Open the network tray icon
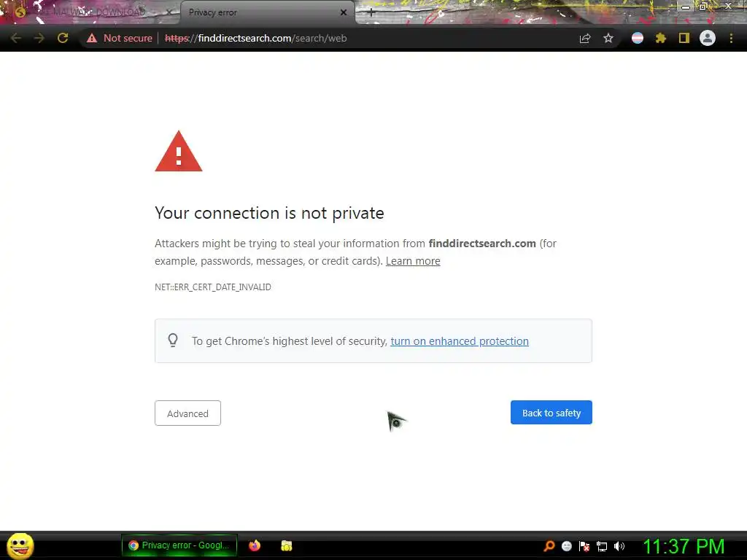 click(x=602, y=546)
